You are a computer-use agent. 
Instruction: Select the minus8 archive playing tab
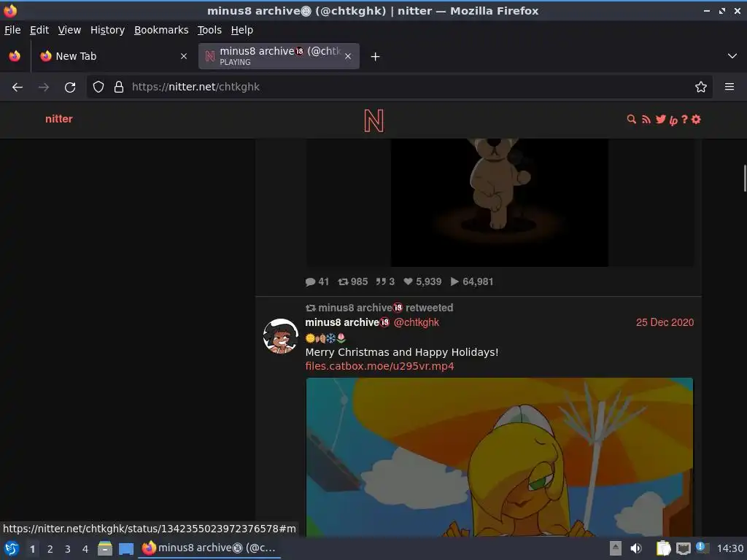[x=279, y=56]
